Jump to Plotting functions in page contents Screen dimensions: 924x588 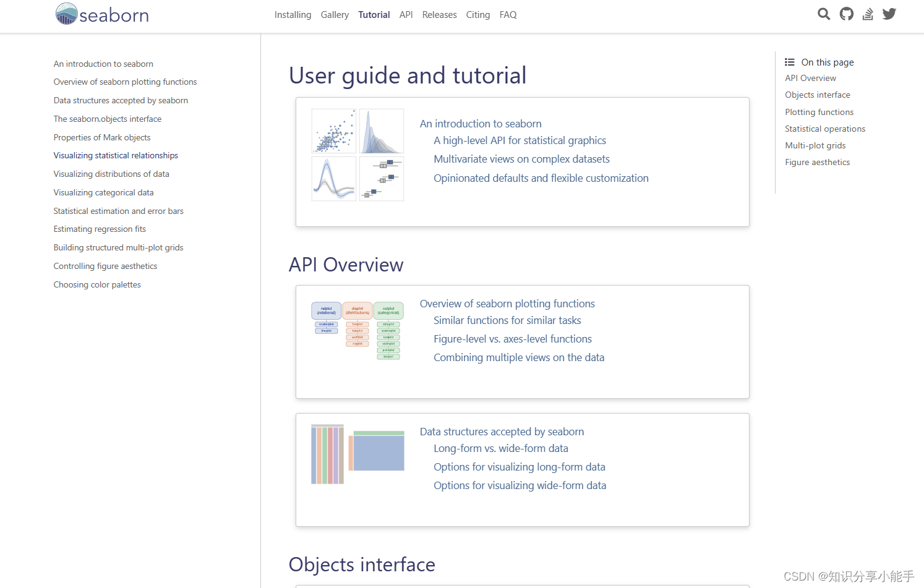(x=819, y=112)
